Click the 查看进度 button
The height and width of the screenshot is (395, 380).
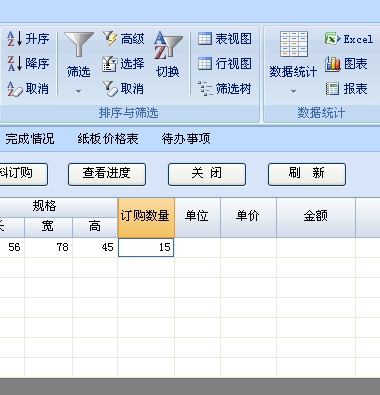tap(107, 174)
